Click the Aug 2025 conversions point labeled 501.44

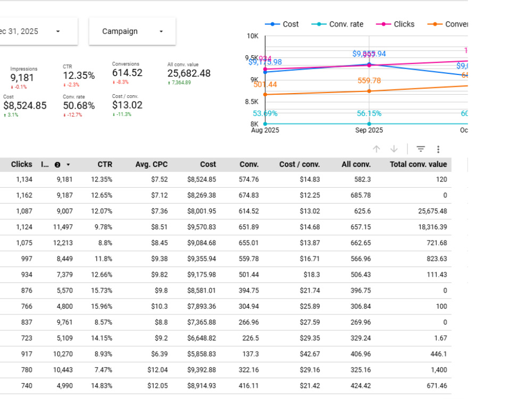265,94
